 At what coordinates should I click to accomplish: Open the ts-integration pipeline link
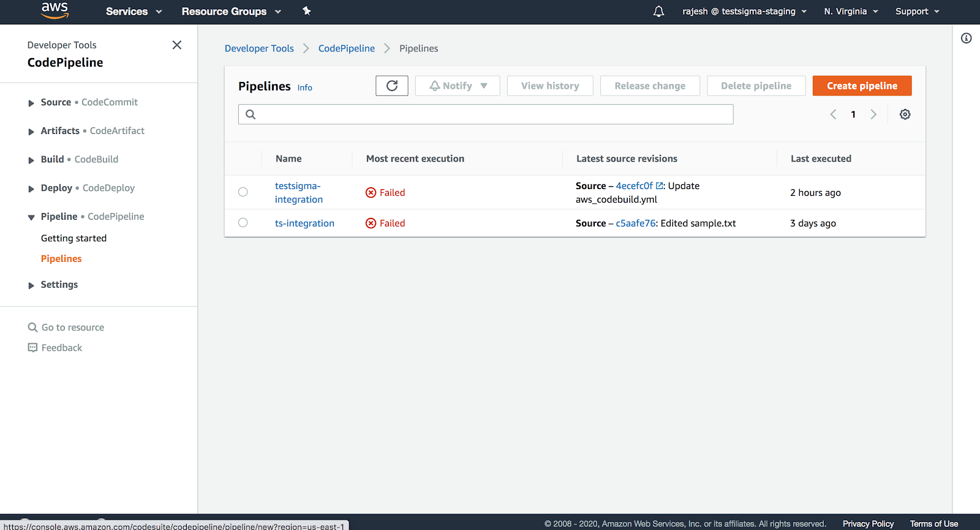tap(304, 223)
